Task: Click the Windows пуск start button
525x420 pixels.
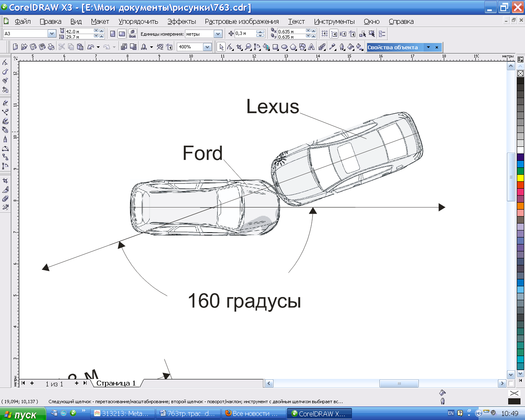Action: tap(23, 414)
